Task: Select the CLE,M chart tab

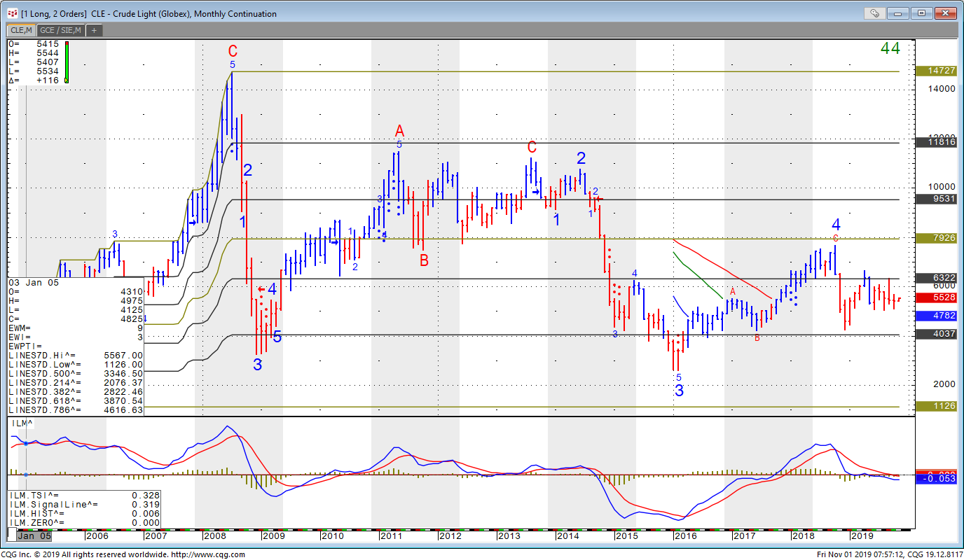Action: pyautogui.click(x=20, y=30)
